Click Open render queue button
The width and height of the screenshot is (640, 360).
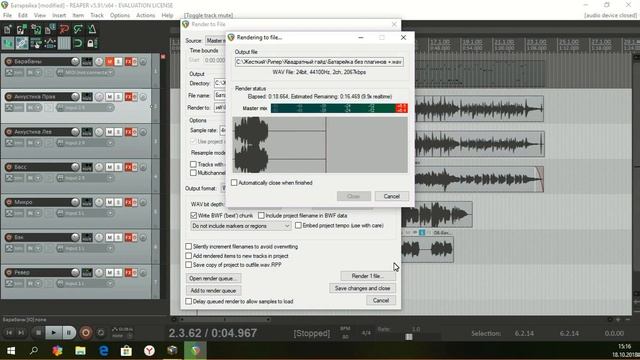[213, 278]
